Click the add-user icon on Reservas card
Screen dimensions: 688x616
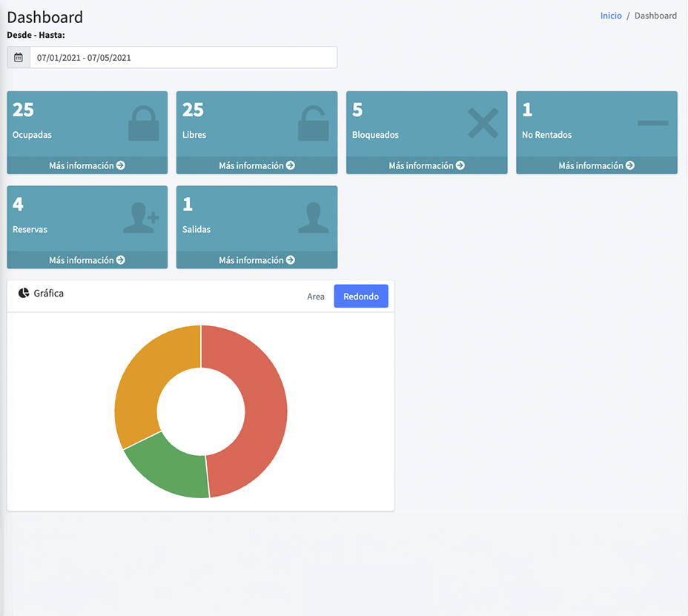[x=141, y=218]
